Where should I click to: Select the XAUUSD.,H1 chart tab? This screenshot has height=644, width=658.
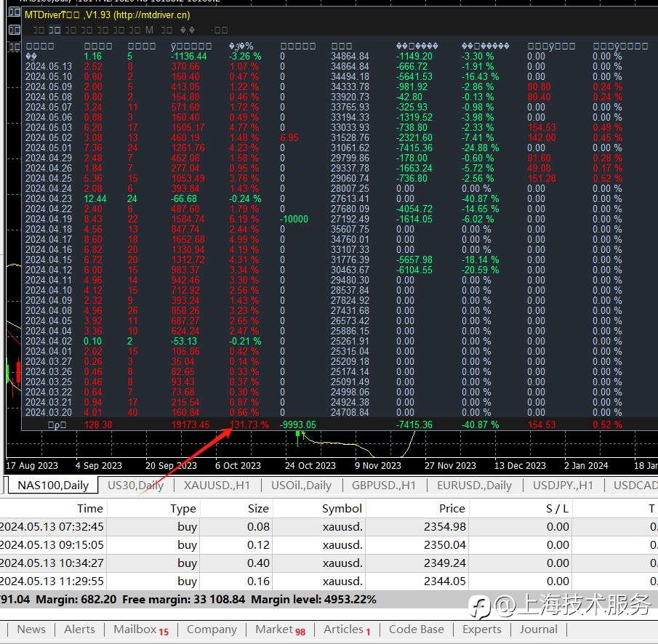click(x=217, y=486)
